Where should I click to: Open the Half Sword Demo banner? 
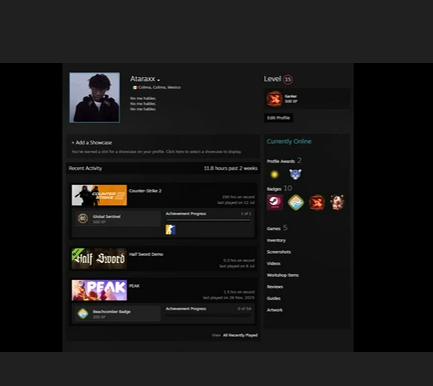[99, 259]
